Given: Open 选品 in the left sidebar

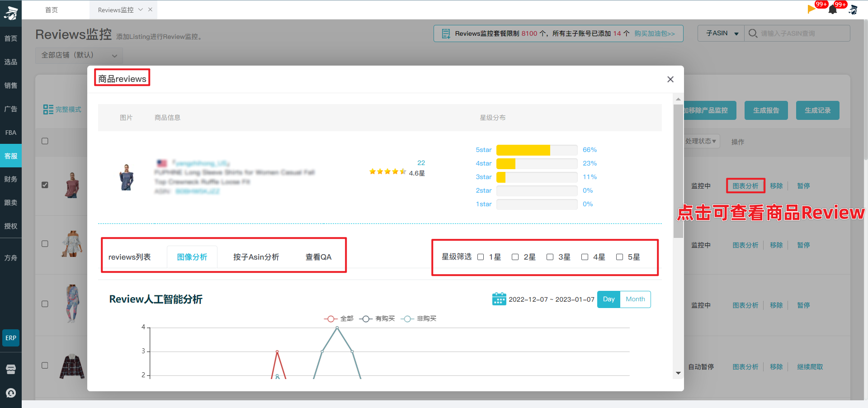Looking at the screenshot, I should (11, 62).
